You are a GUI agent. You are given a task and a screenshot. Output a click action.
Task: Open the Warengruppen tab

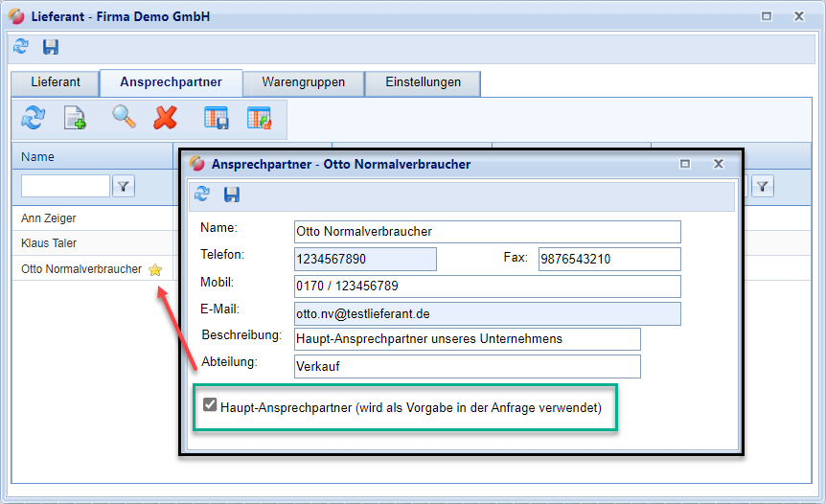pyautogui.click(x=304, y=82)
